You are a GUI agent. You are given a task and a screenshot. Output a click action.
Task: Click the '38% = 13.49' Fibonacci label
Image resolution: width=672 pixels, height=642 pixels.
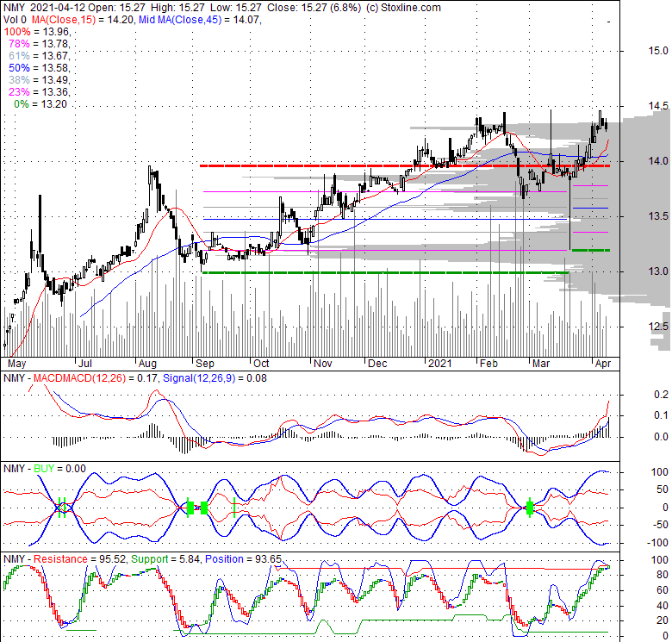pyautogui.click(x=39, y=80)
